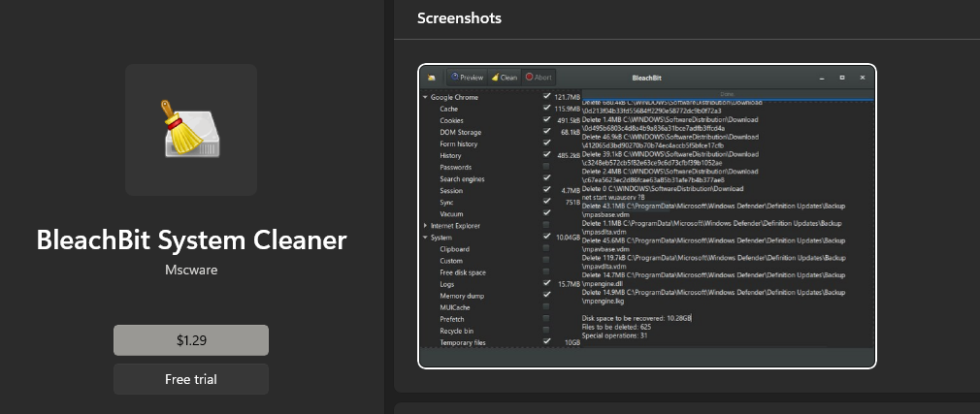Uncheck the Temporary files checkbox

547,341
